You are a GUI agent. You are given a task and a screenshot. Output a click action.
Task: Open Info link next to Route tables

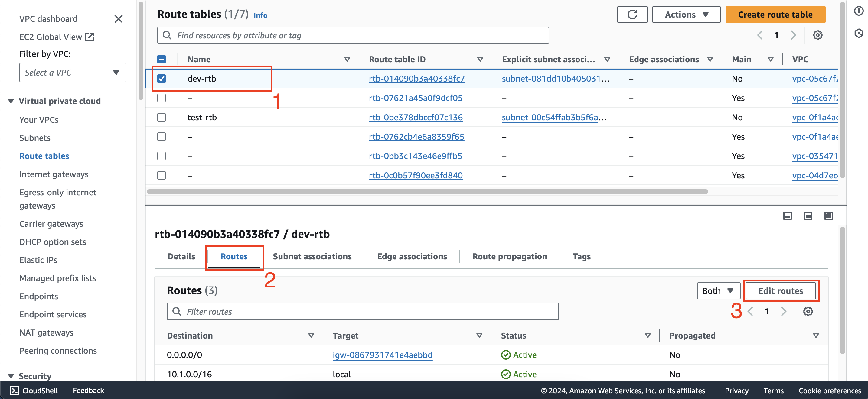(x=260, y=15)
